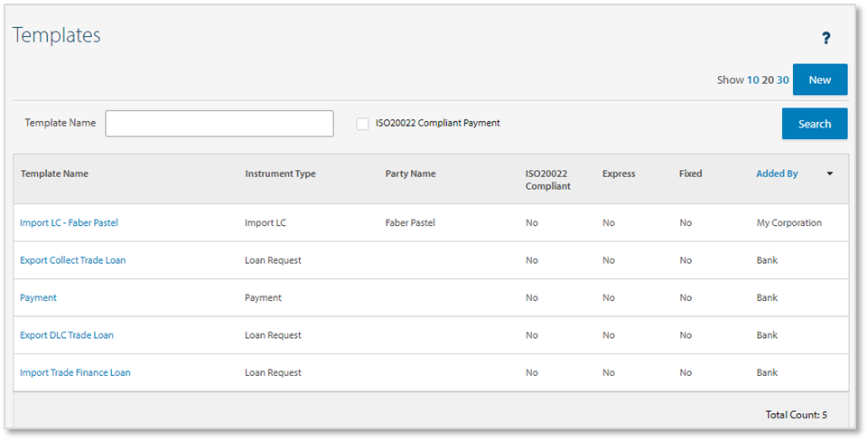868x441 pixels.
Task: Open Import LC - Faber Pastel template
Action: (69, 222)
